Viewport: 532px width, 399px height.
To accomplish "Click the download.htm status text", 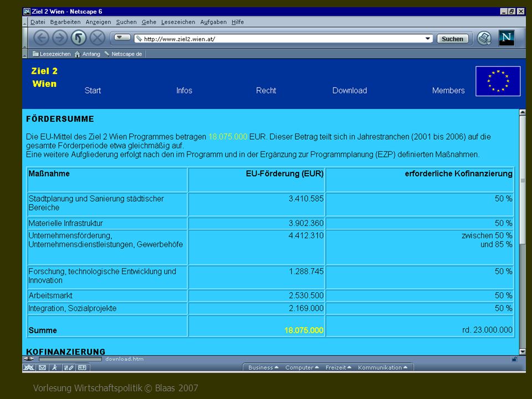I will point(124,359).
